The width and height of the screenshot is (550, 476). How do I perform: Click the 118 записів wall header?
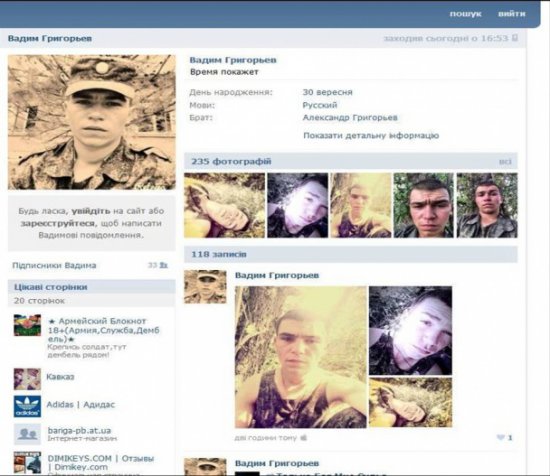219,254
